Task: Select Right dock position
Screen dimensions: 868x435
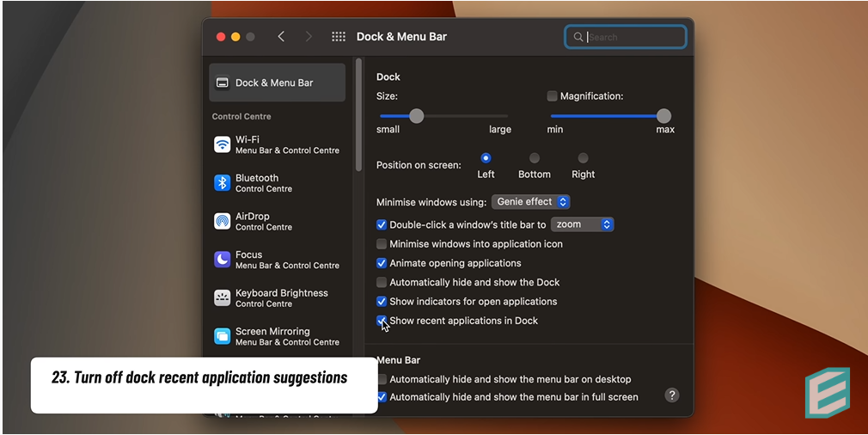Action: tap(583, 158)
